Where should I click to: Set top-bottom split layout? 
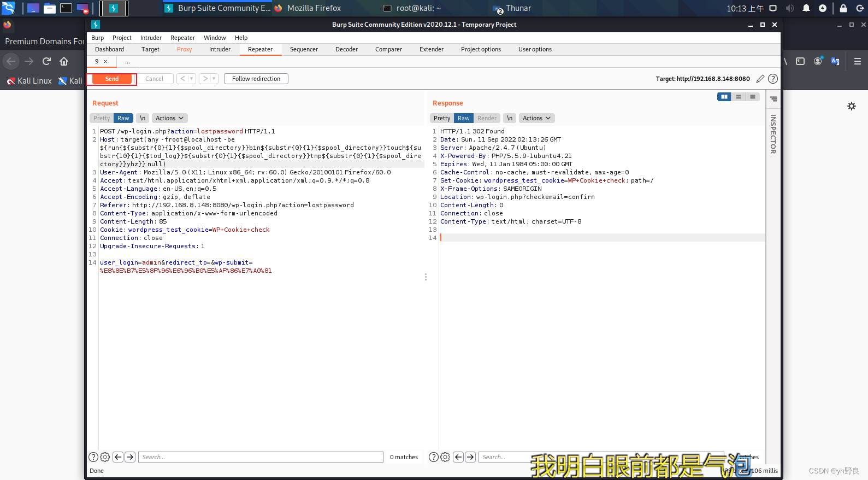(739, 97)
